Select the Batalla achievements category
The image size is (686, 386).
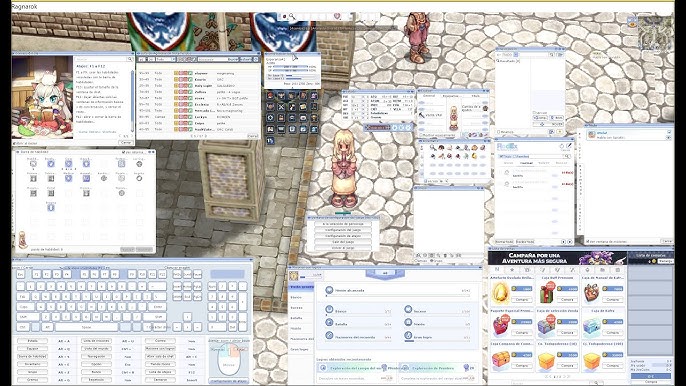(297, 318)
